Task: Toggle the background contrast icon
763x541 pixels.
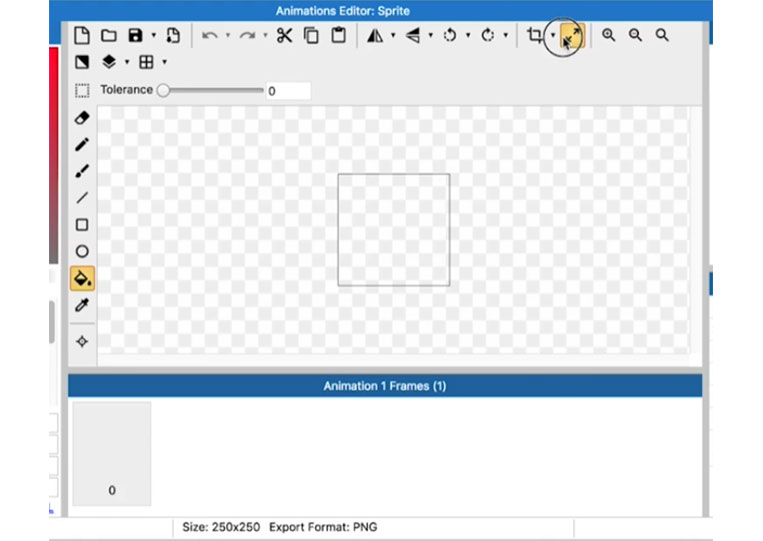Action: coord(82,62)
